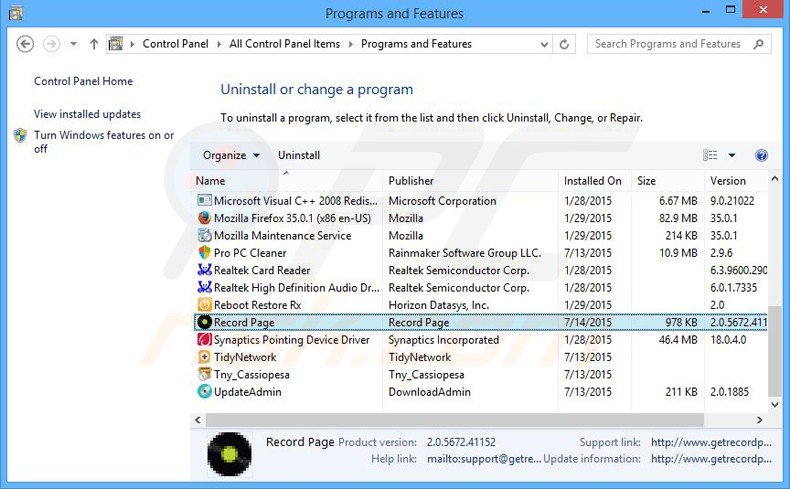Select the Reboot Restore Rx icon

[x=204, y=305]
